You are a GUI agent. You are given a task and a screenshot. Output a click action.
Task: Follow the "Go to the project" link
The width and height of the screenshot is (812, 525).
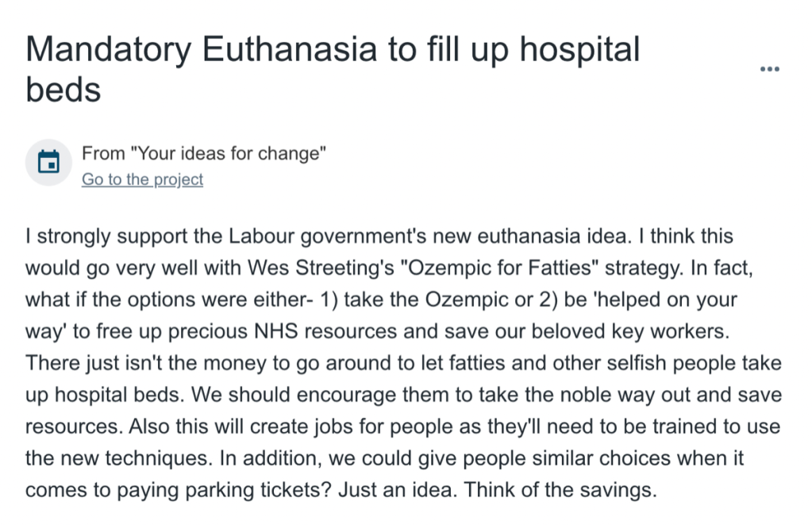coord(142,180)
